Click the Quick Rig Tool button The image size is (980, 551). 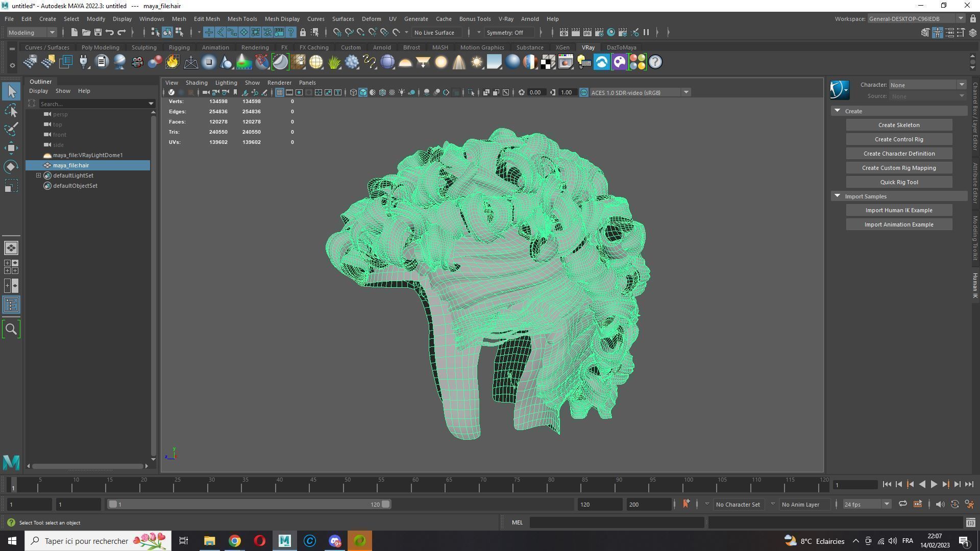[898, 182]
